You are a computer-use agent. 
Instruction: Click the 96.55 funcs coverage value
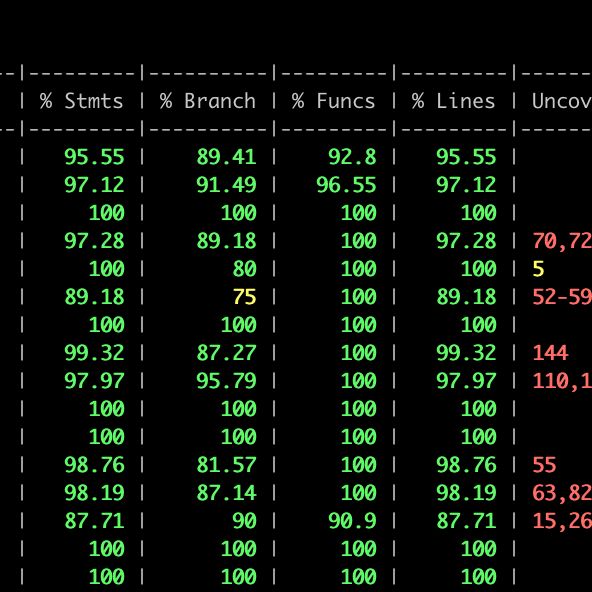346,185
